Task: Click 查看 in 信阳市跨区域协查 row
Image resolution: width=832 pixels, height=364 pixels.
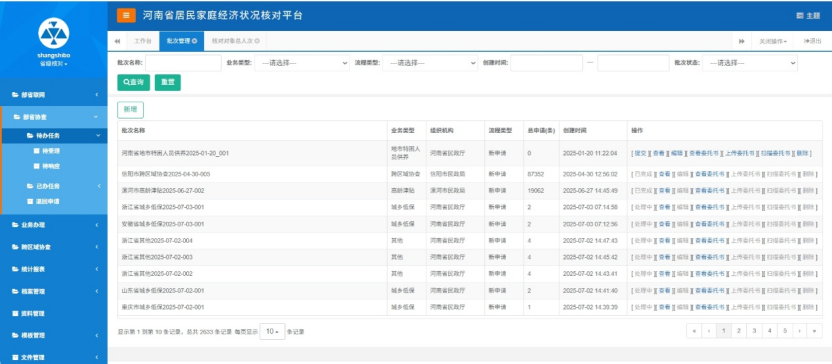Action: tap(664, 174)
